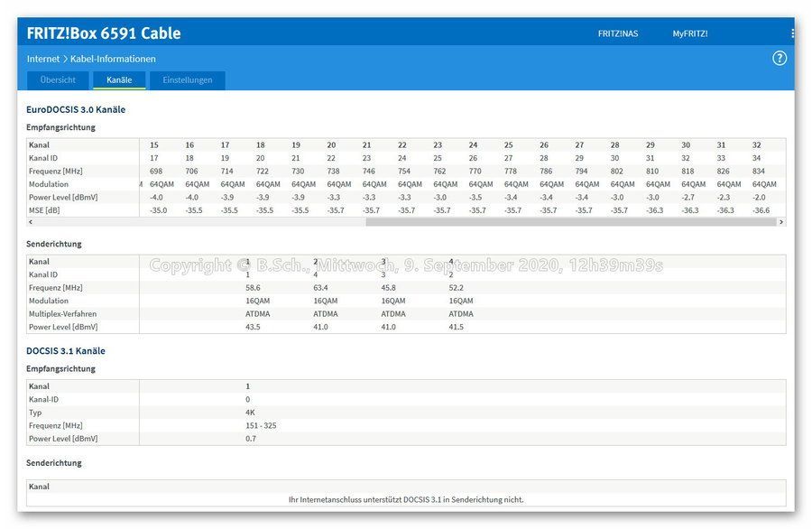Open the help question mark icon

coord(780,59)
